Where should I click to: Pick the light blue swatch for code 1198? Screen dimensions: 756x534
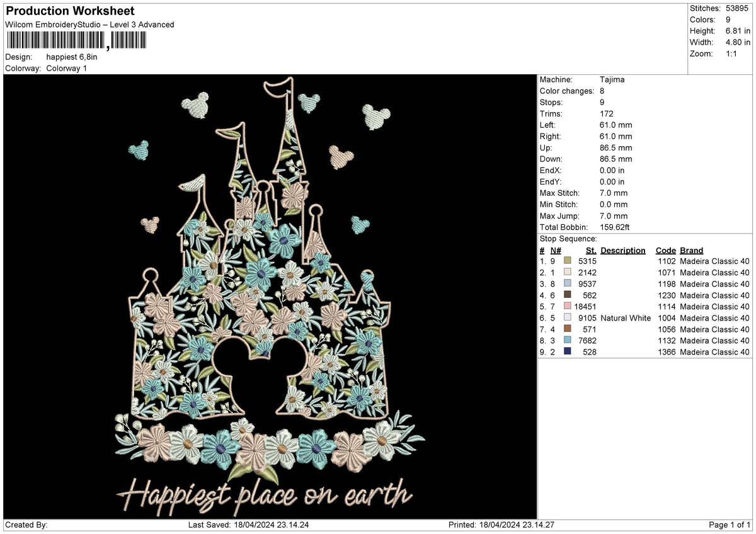(568, 283)
